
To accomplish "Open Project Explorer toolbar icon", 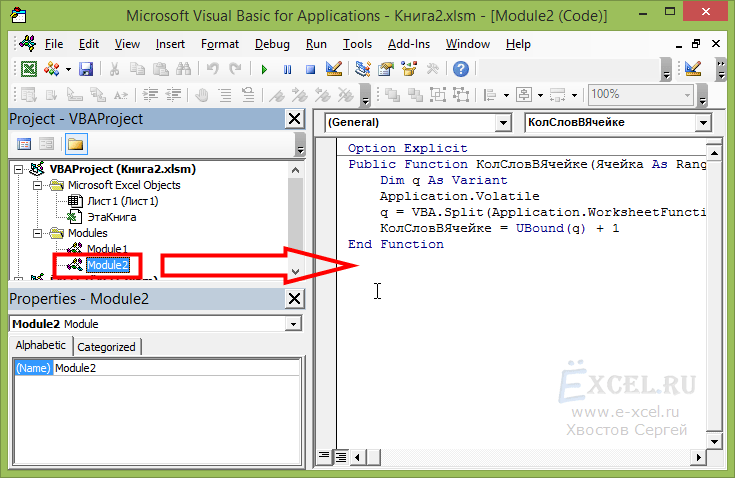I will [x=362, y=69].
